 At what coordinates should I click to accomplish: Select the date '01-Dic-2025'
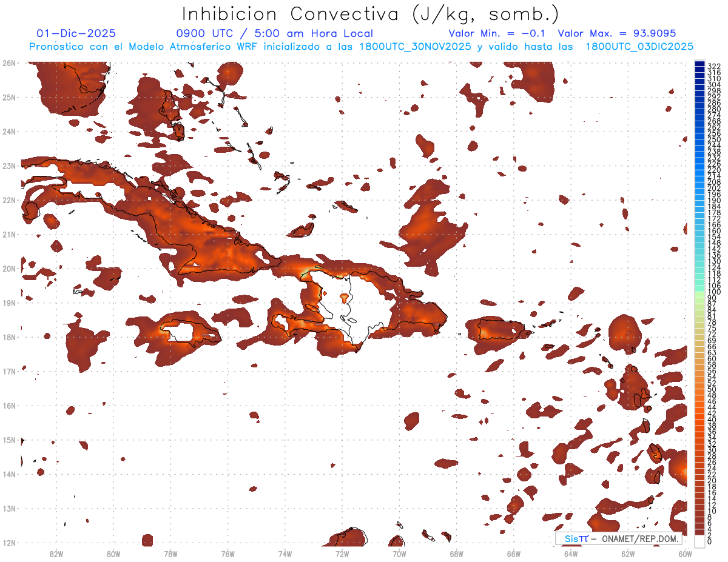coord(76,34)
